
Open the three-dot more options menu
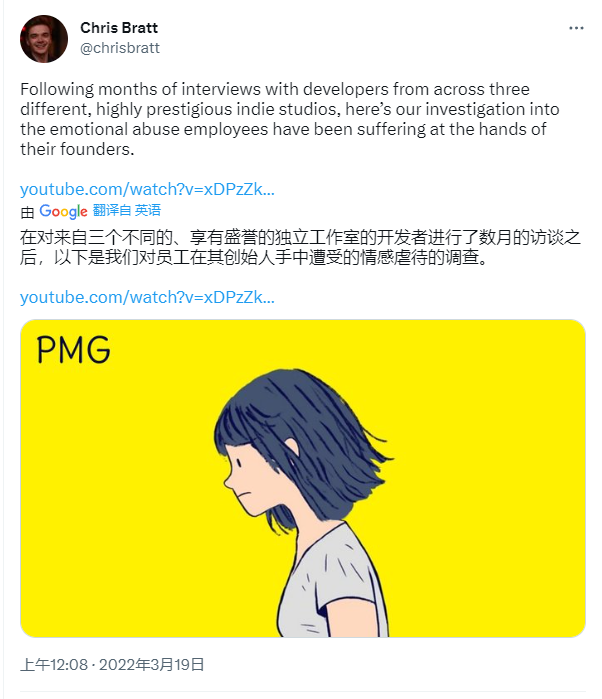[x=576, y=28]
